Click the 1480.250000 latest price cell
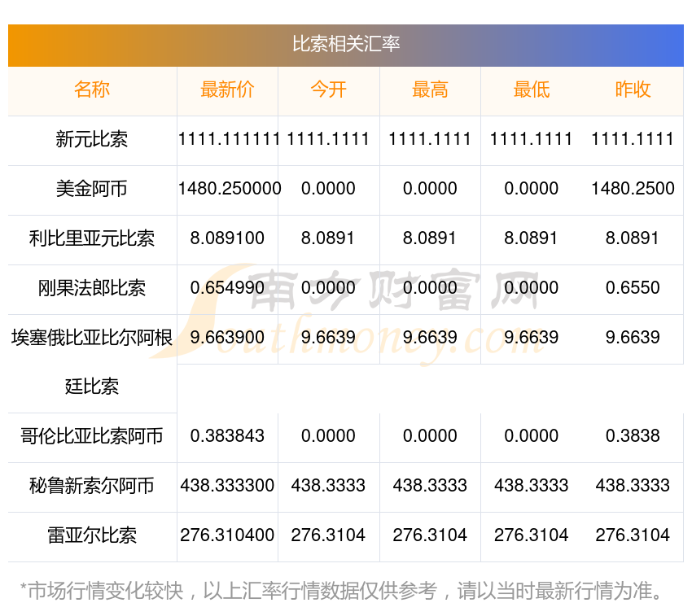Screen dimensions: 692x616 [x=229, y=189]
